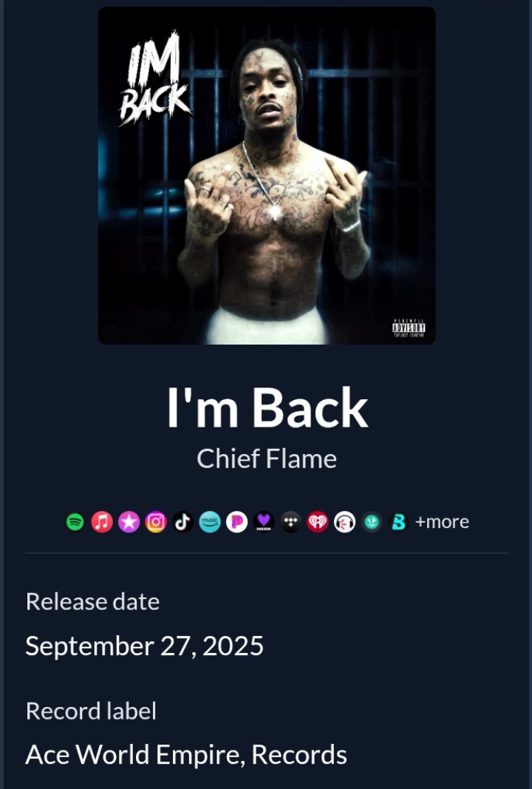Tap the I'm Back album cover
This screenshot has height=789, width=532.
tap(267, 175)
